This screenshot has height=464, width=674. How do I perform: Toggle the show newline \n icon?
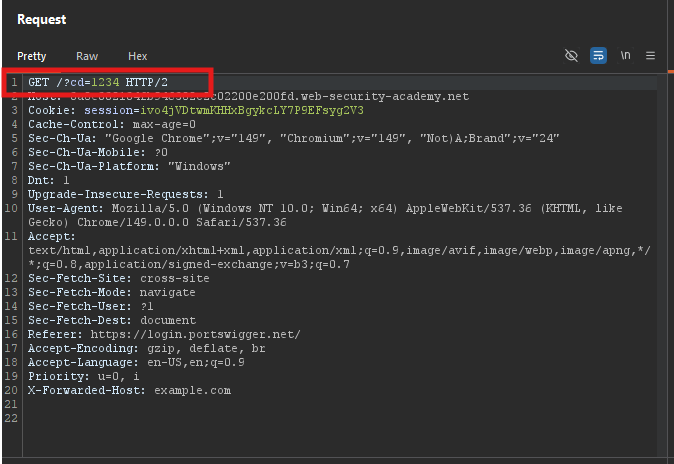click(x=625, y=55)
